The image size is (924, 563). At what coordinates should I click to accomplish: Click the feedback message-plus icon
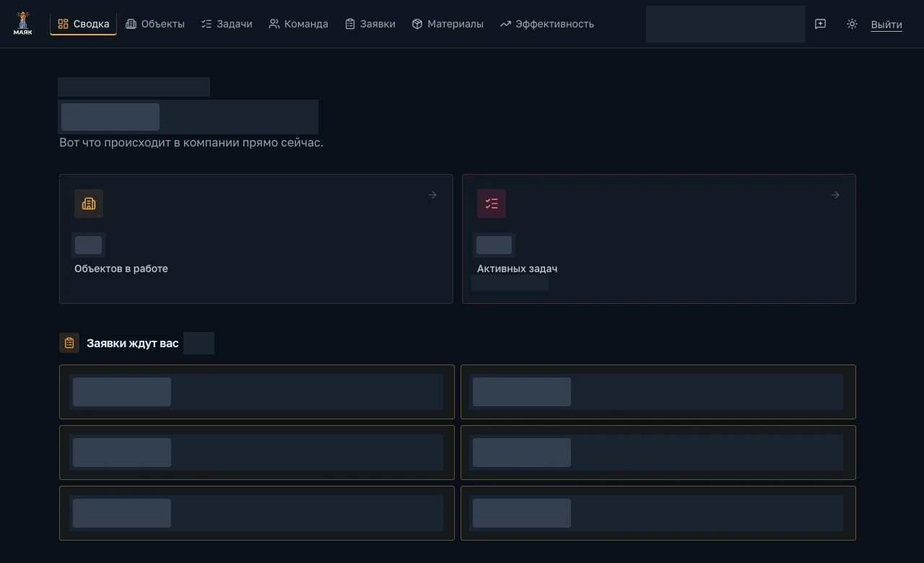point(820,24)
